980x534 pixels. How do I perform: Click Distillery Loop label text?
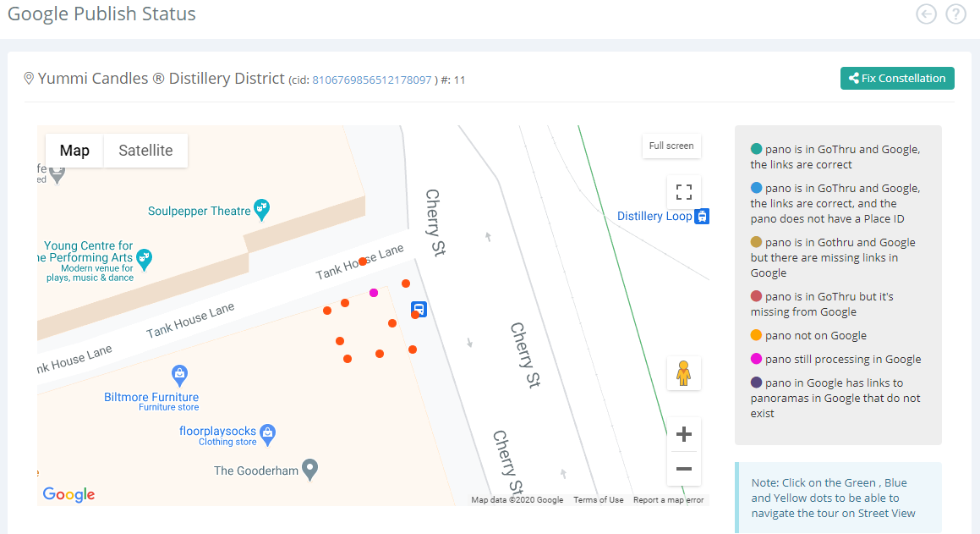point(654,217)
